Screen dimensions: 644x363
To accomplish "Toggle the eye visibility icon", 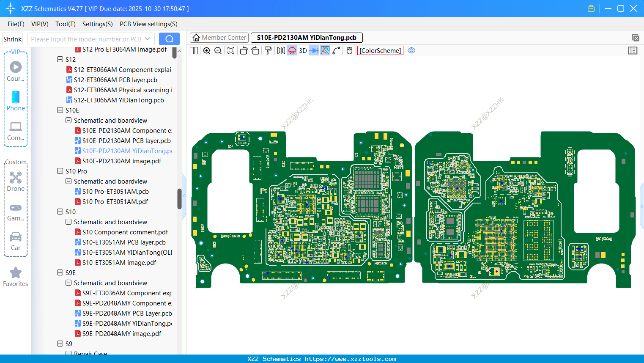I will click(411, 51).
